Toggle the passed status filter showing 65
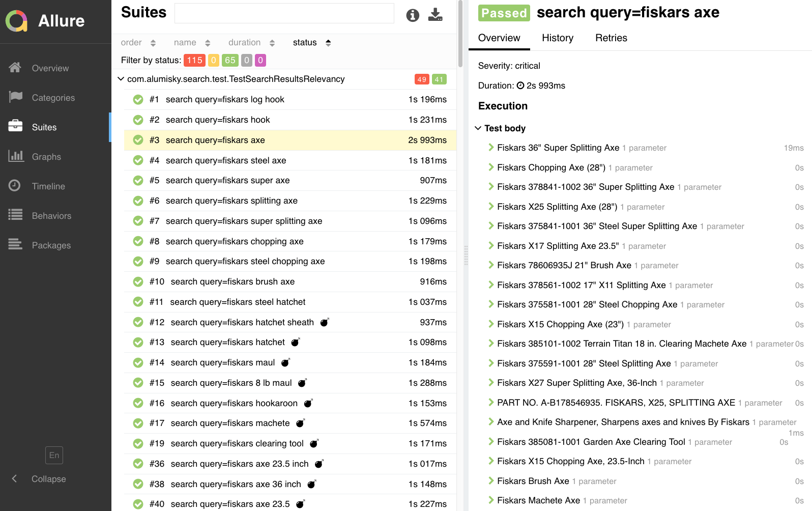Viewport: 812px width, 511px height. point(230,61)
